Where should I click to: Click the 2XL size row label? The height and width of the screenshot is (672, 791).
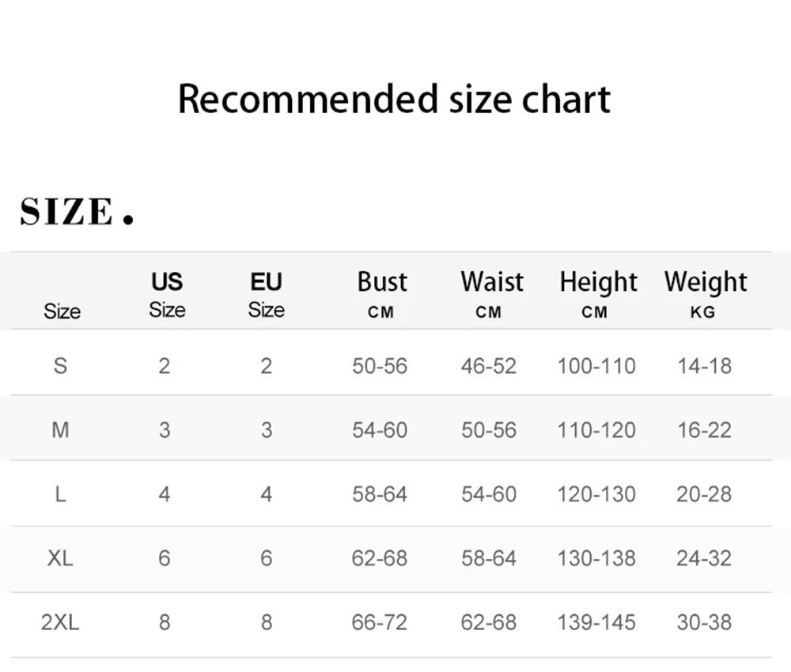pos(60,622)
